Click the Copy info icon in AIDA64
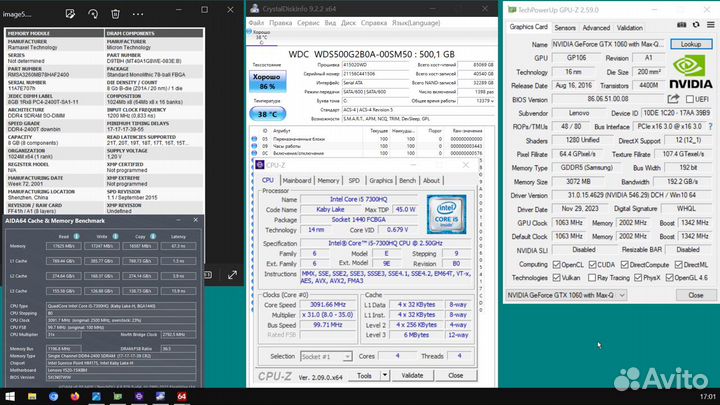 point(153,236)
